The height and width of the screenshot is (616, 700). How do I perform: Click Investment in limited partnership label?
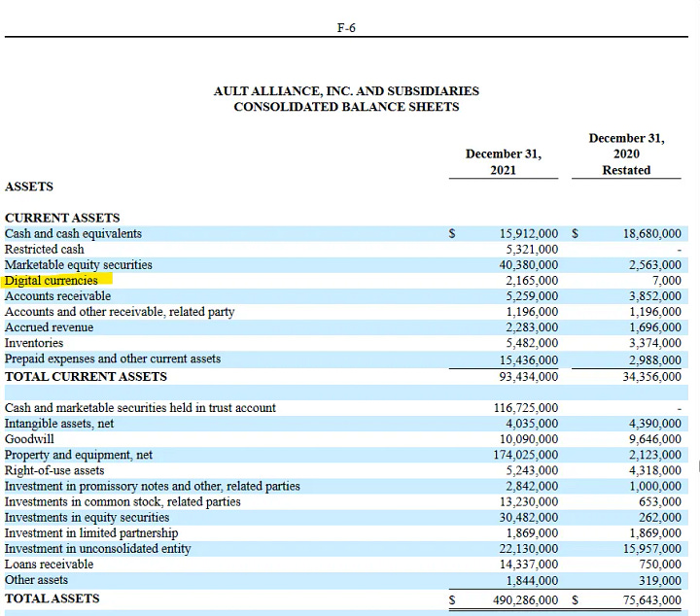[91, 533]
